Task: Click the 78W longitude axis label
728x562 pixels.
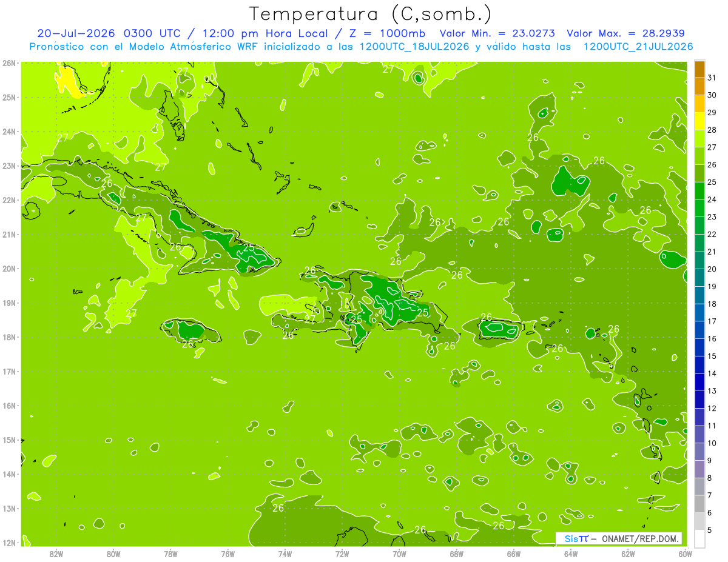Action: click(x=170, y=554)
